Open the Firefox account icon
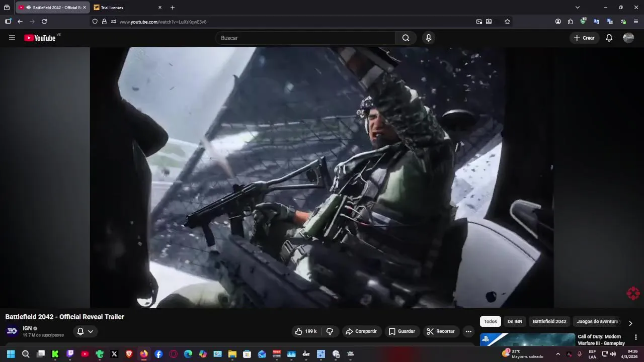The height and width of the screenshot is (362, 644). 558,22
